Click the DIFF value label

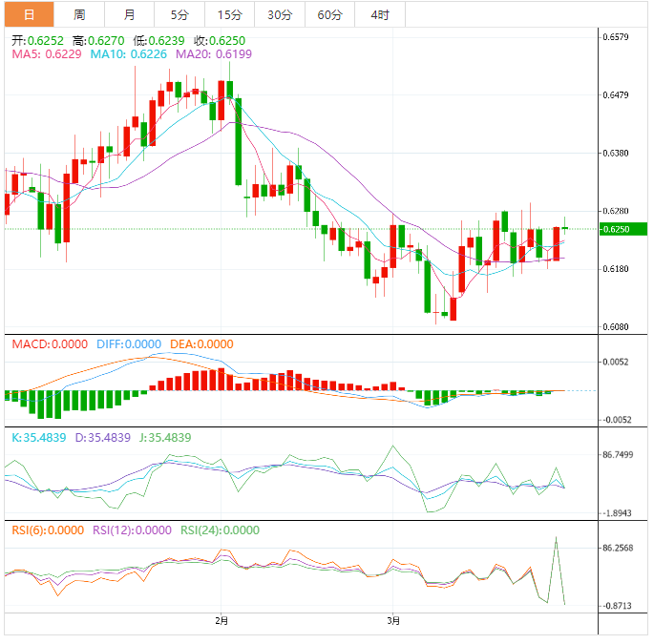pos(128,344)
